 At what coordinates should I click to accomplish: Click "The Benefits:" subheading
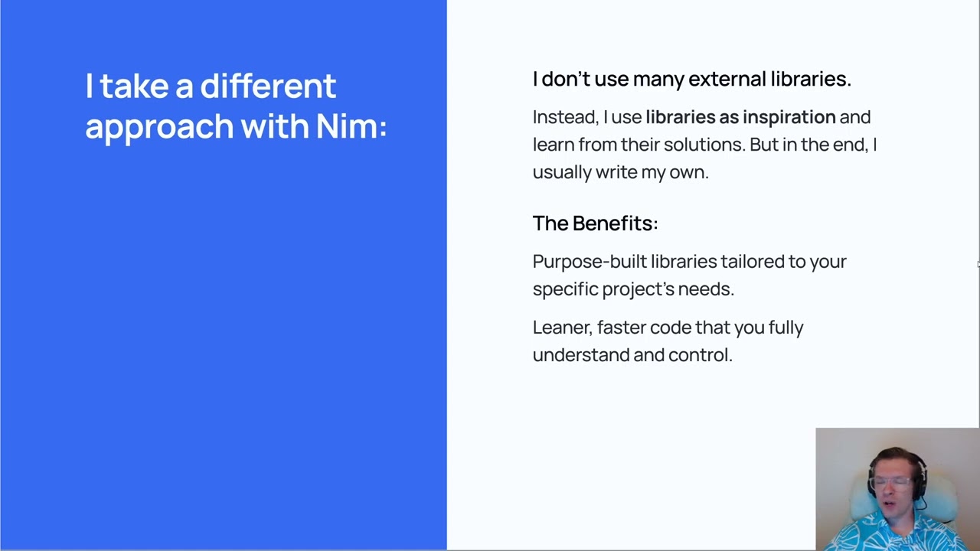pos(595,223)
